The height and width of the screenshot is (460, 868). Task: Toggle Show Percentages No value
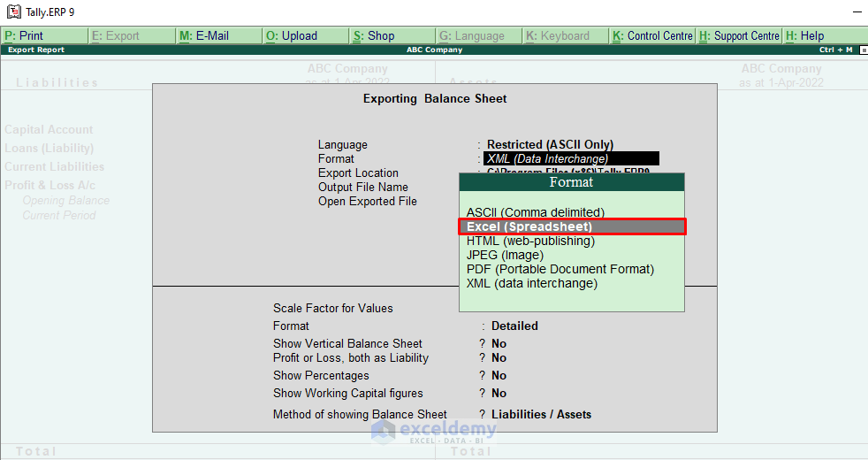[x=499, y=376]
